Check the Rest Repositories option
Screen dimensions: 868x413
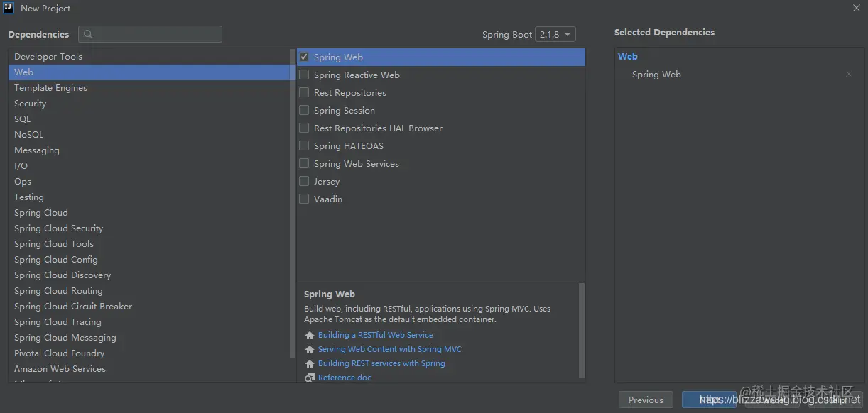point(304,93)
